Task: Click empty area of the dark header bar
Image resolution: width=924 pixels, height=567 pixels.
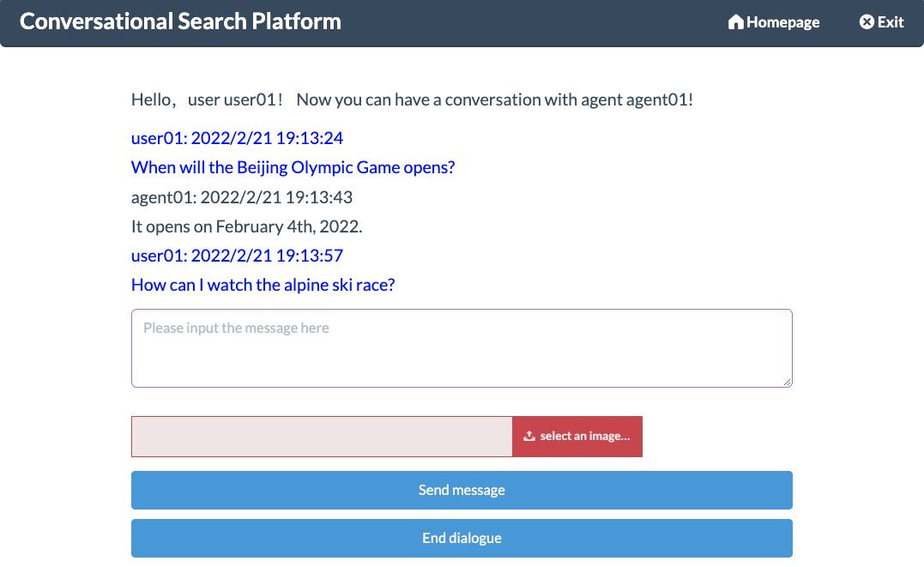Action: 532,22
